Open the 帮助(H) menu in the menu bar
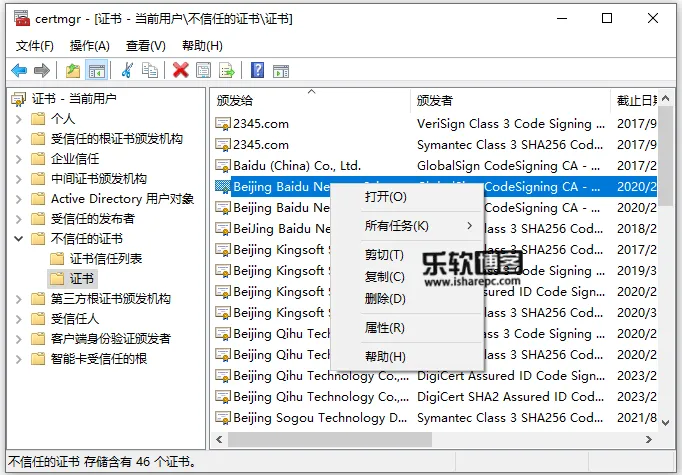The height and width of the screenshot is (475, 682). click(x=202, y=46)
